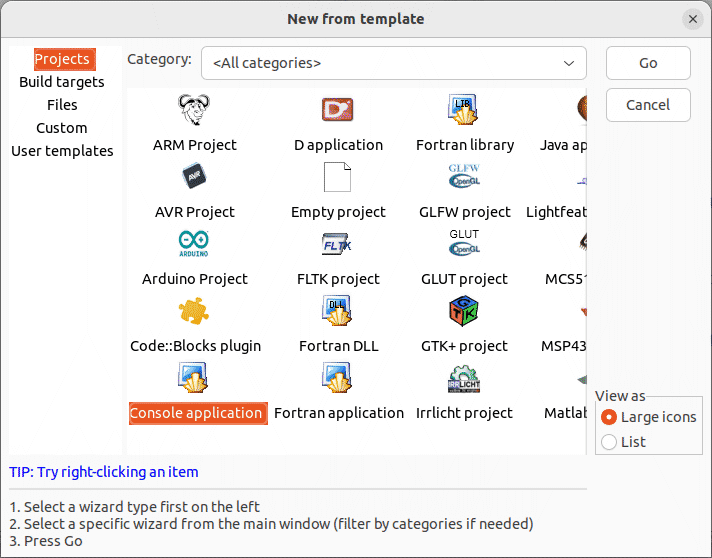Switch to Build targets wizard type

click(62, 82)
